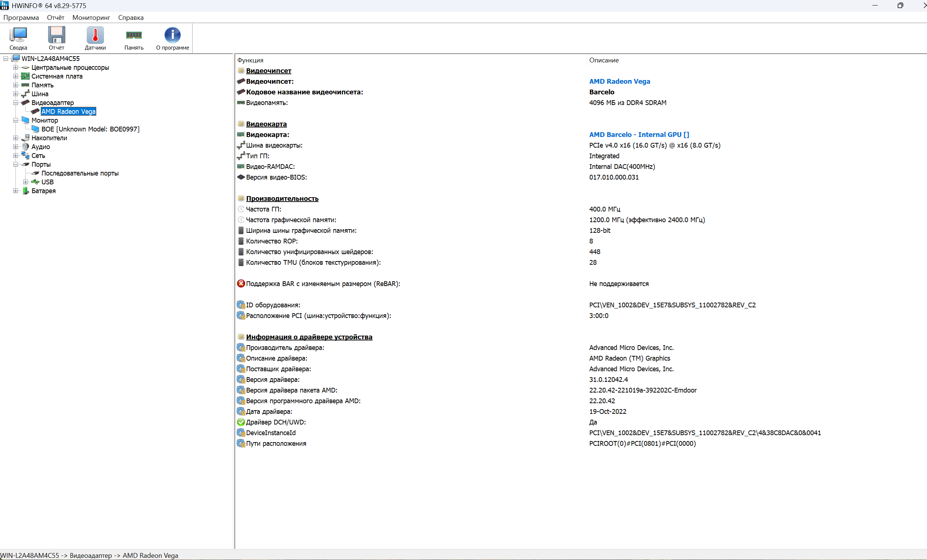This screenshot has width=927, height=560.
Task: Select the Батарея battery tree icon
Action: tap(26, 191)
